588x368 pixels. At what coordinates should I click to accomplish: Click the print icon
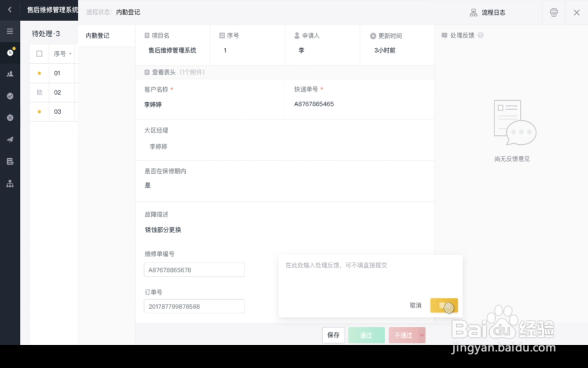pyautogui.click(x=553, y=12)
